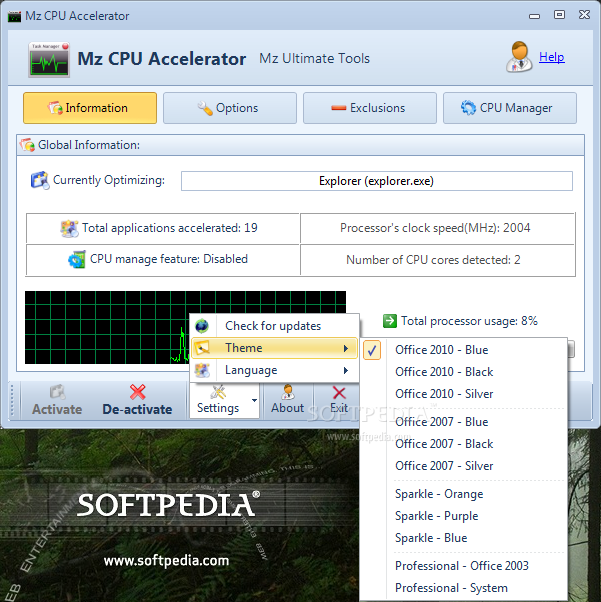Select Sparkle - Purple theme
The width and height of the screenshot is (601, 602).
tap(464, 516)
